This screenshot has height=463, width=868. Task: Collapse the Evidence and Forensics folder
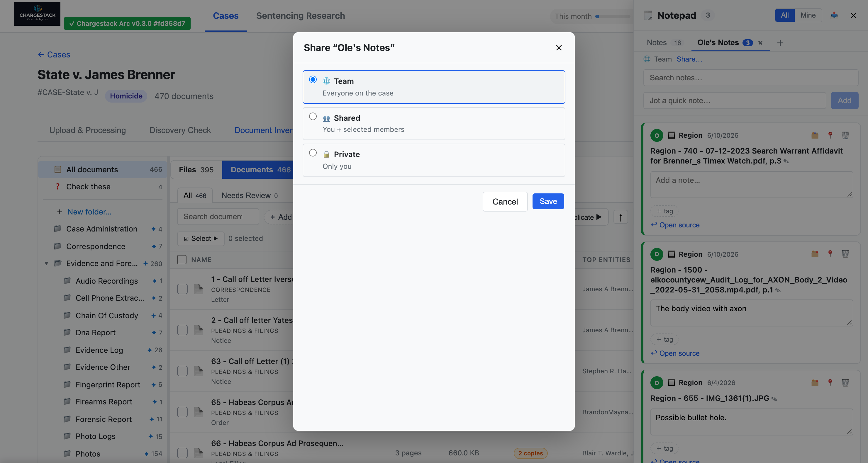(x=47, y=263)
